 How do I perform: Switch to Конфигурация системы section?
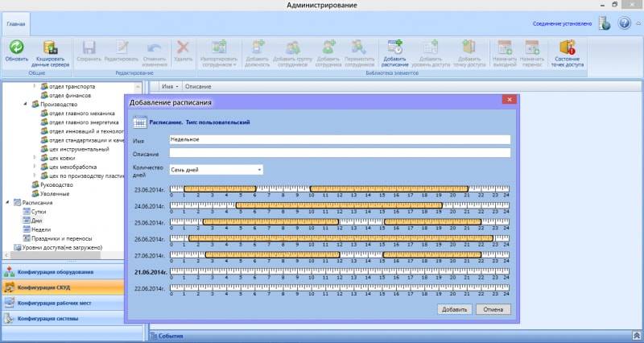click(x=63, y=319)
